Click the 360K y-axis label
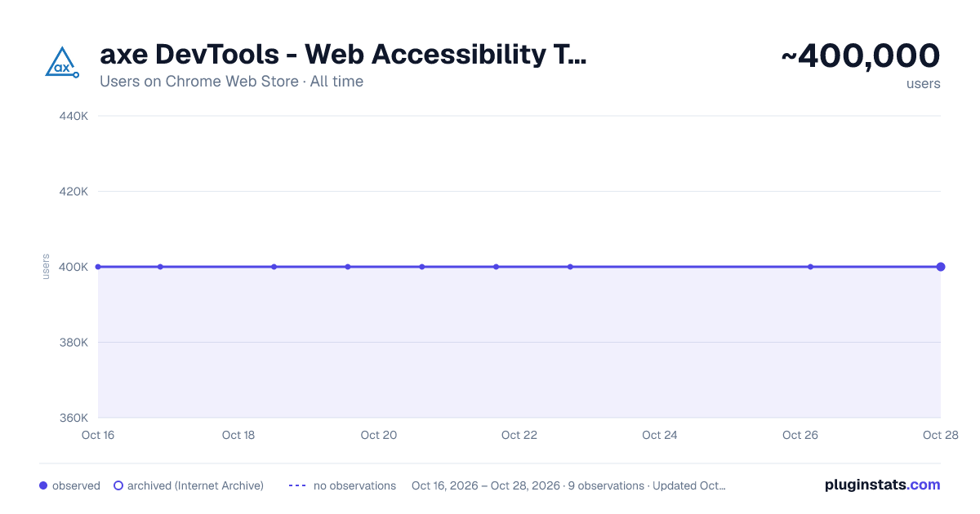The image size is (980, 514). click(x=74, y=418)
